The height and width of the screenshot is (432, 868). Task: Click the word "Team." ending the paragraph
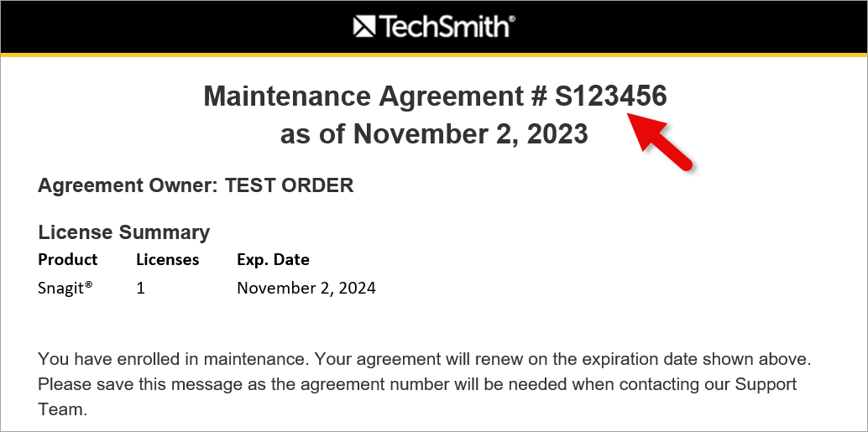pyautogui.click(x=63, y=411)
